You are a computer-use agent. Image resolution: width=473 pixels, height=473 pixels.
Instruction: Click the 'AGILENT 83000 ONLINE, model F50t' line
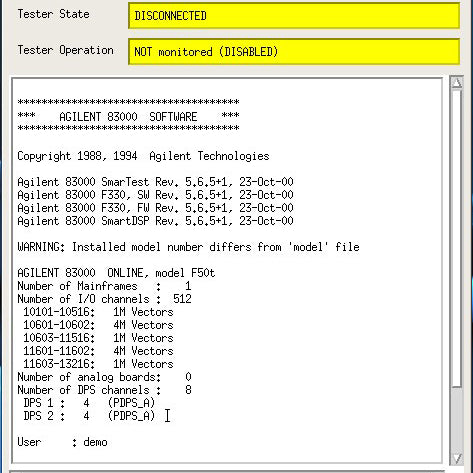(116, 273)
